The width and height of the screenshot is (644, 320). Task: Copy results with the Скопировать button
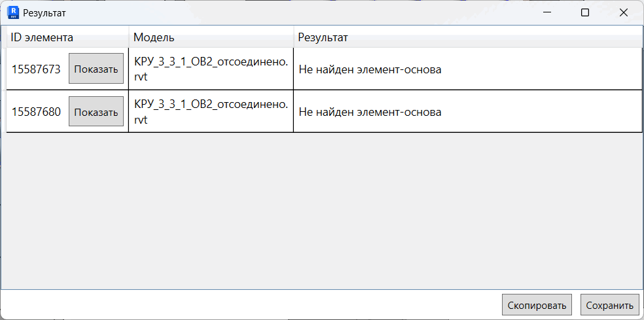(537, 305)
